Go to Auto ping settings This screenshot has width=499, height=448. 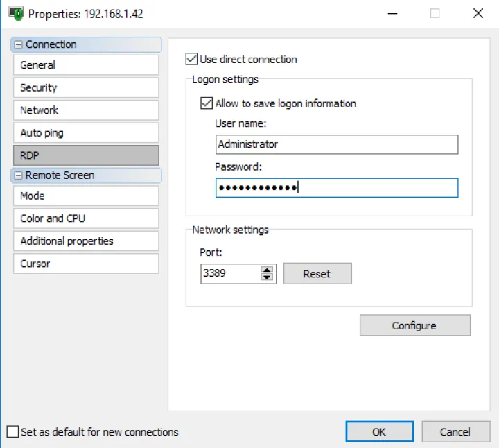coord(85,132)
